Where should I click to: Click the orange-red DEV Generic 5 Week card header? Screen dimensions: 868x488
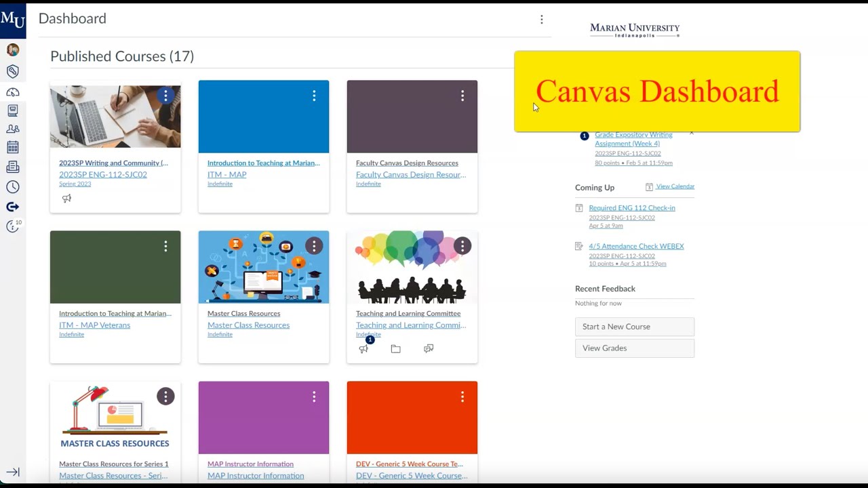coord(412,418)
